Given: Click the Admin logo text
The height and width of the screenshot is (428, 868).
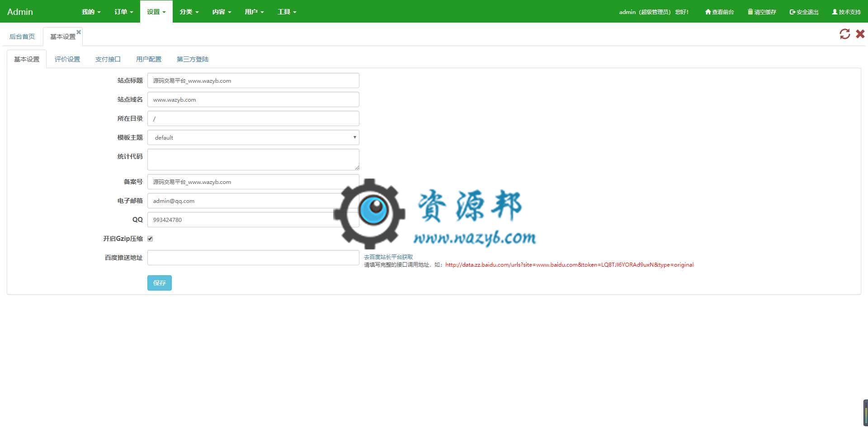Looking at the screenshot, I should point(20,12).
